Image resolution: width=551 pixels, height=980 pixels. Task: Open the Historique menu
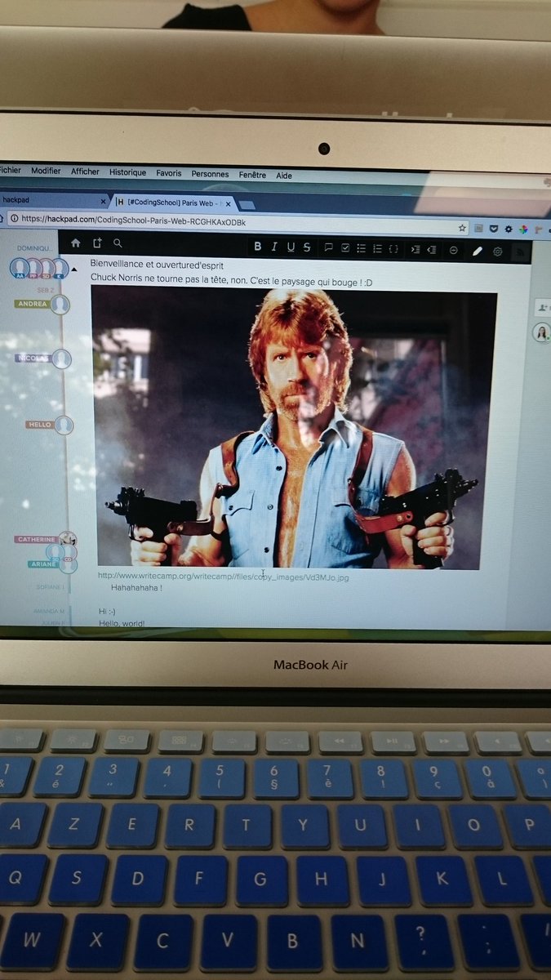(x=128, y=172)
